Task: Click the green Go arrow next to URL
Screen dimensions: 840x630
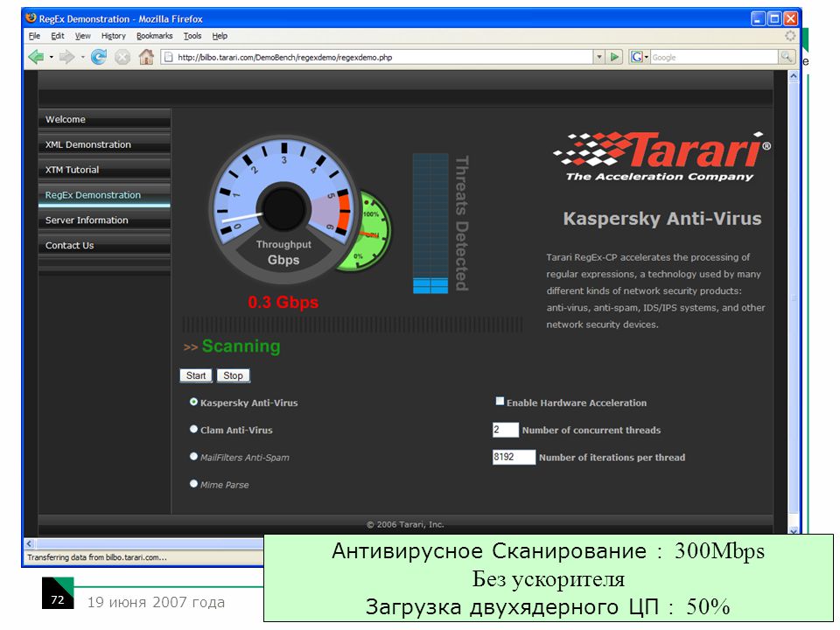Action: click(x=614, y=57)
